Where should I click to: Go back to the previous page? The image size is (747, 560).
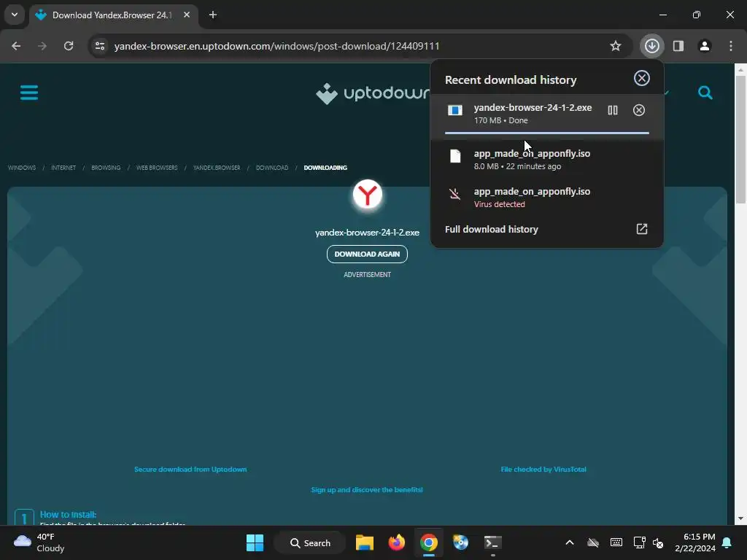(x=16, y=46)
